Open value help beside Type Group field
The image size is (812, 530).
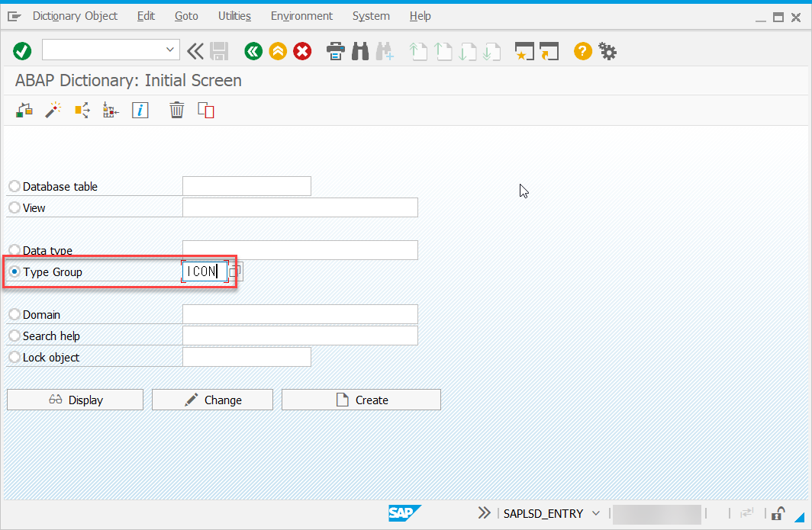pos(236,271)
